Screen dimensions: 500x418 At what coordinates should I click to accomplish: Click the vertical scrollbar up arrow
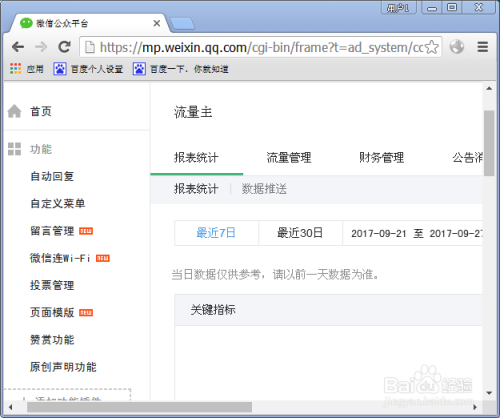(489, 89)
